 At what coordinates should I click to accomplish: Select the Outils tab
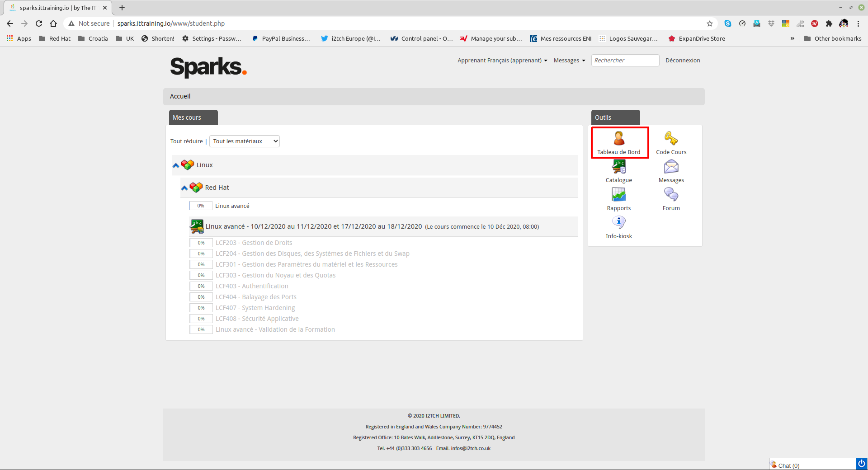point(616,117)
